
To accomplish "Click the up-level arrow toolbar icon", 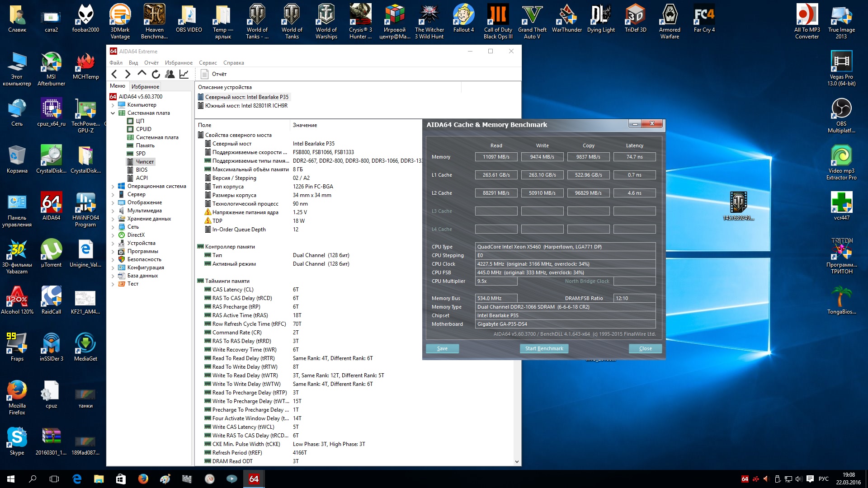I will tap(142, 73).
